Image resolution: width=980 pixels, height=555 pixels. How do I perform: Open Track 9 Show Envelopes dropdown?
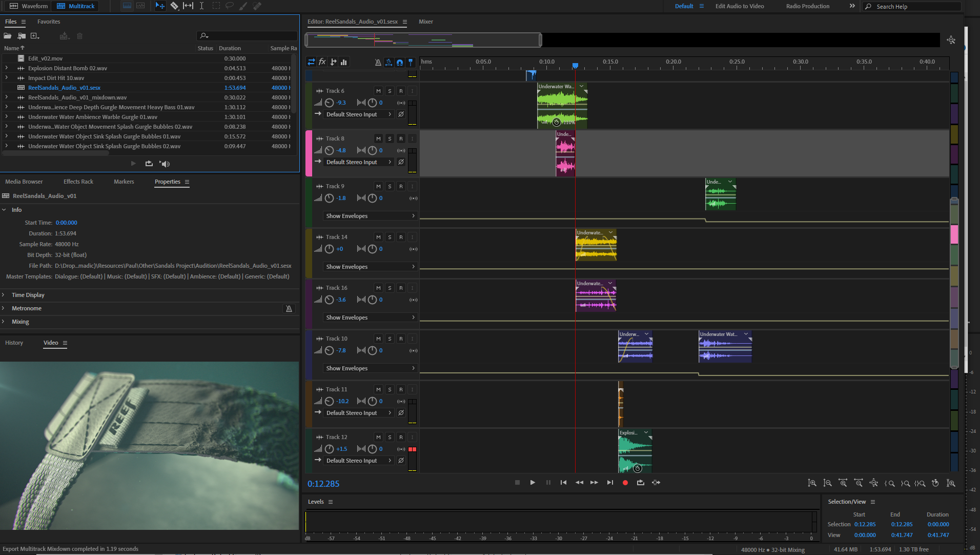pyautogui.click(x=370, y=216)
